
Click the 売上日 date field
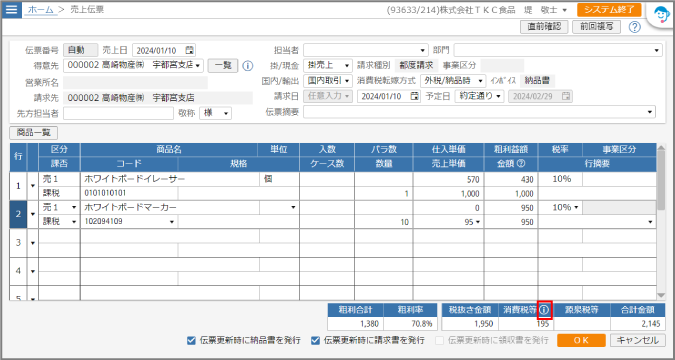point(164,50)
